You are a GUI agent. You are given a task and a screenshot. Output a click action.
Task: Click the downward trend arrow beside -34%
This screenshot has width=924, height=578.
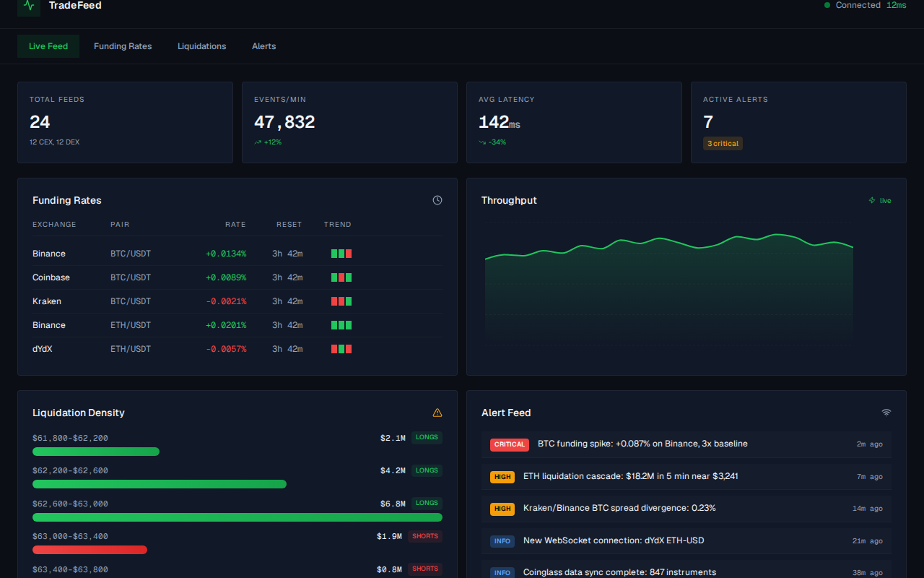pyautogui.click(x=482, y=142)
